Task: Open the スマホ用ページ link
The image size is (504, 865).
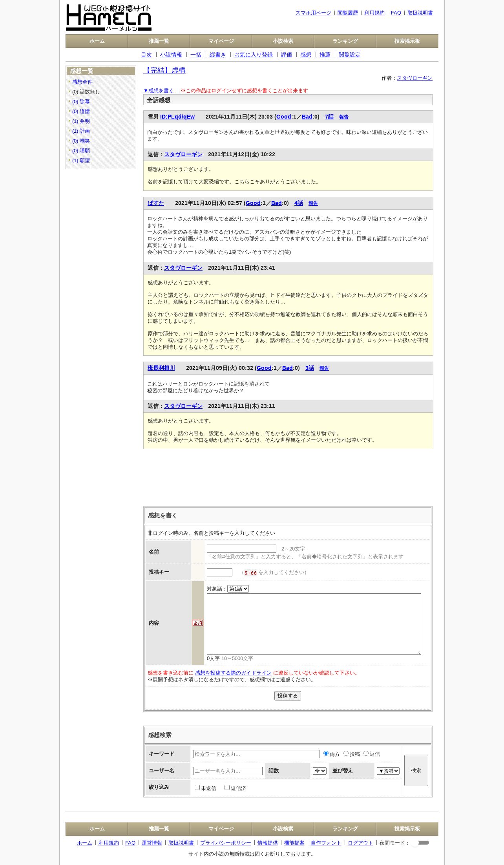Action: click(313, 13)
